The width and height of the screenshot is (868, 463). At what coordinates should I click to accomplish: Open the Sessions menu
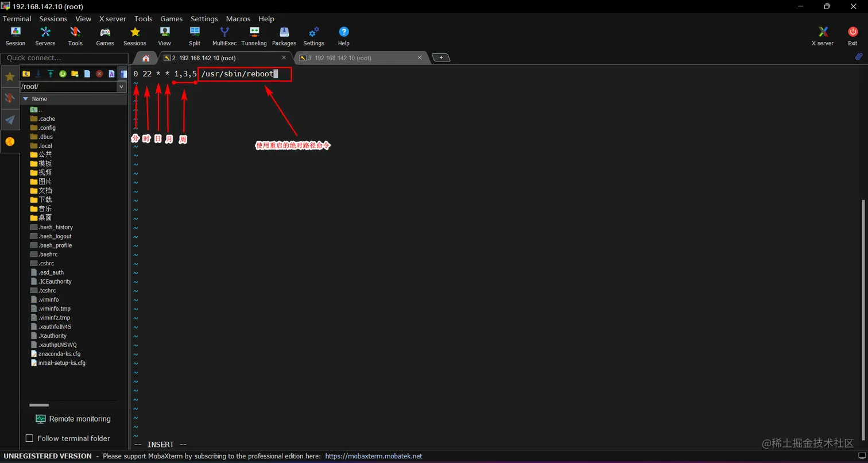[53, 18]
